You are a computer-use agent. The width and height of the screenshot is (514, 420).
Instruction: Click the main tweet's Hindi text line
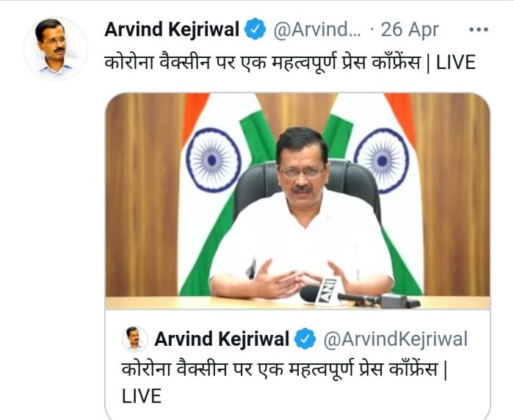[x=290, y=62]
